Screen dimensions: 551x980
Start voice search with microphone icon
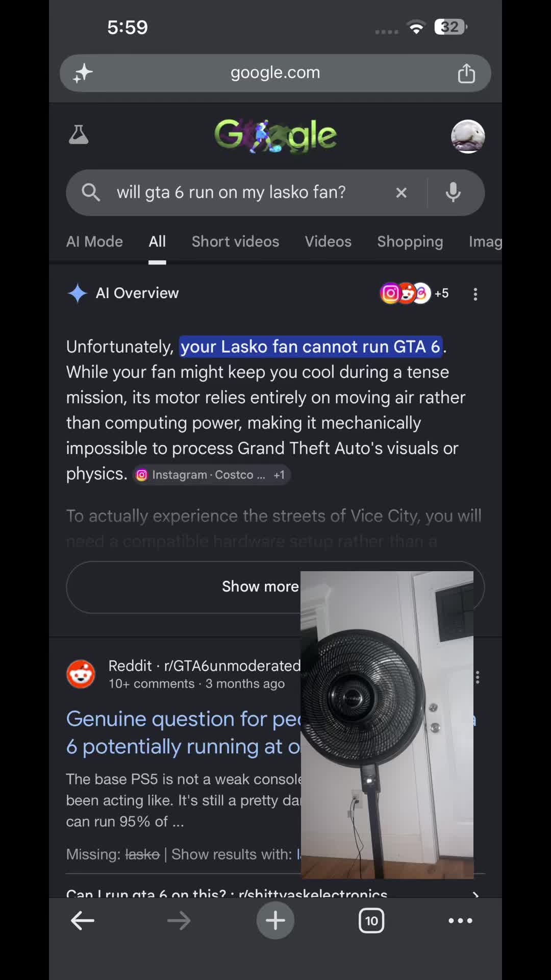click(x=453, y=192)
